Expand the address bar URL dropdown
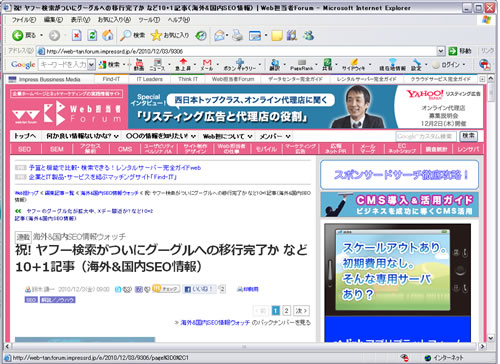The image size is (500, 364). pos(441,51)
